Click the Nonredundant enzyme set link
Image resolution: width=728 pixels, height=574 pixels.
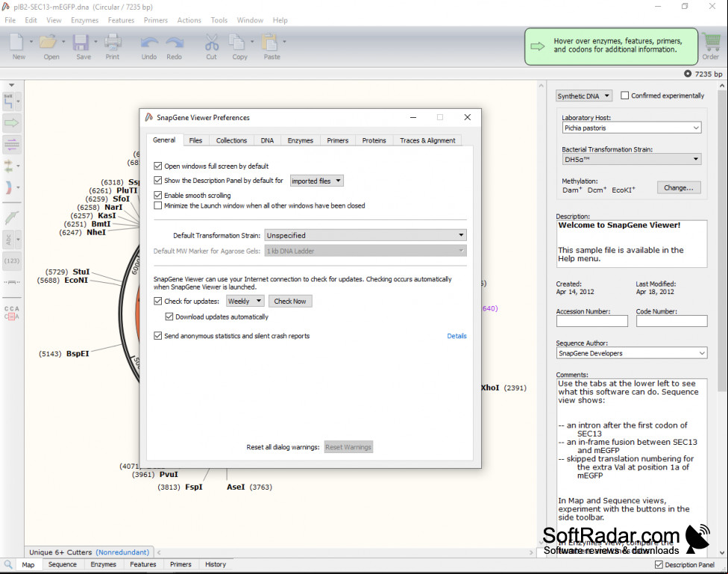pos(122,552)
